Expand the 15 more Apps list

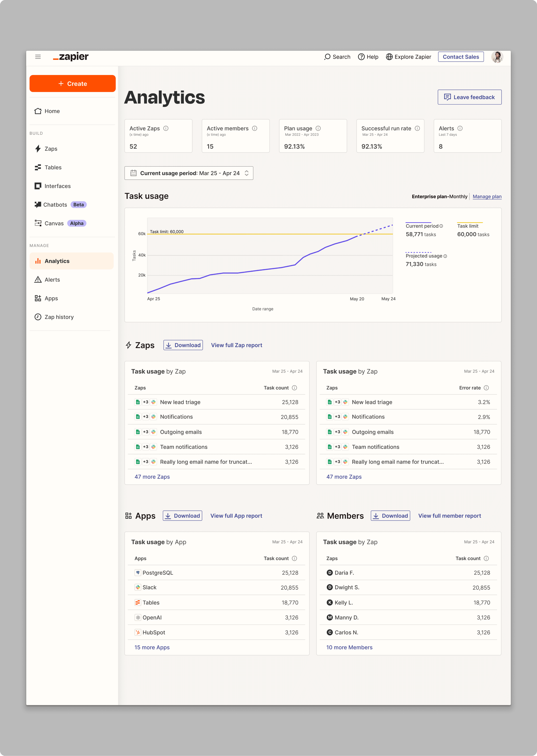point(152,647)
